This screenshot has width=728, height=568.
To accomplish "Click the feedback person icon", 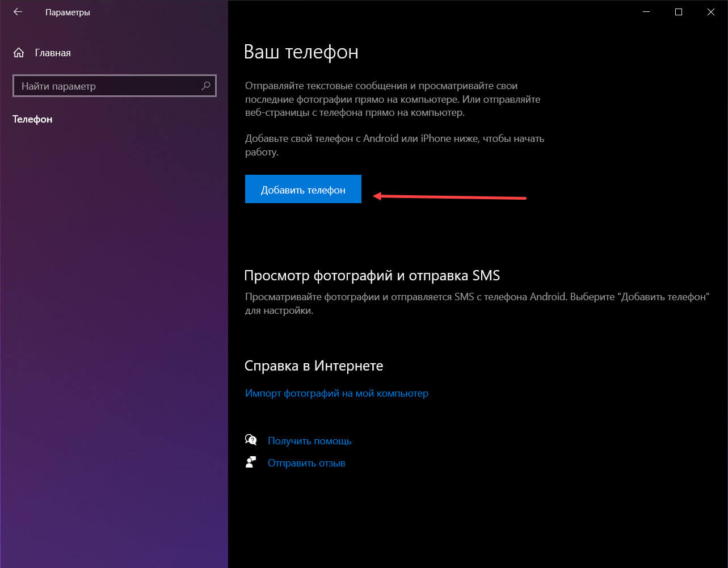I will [251, 462].
